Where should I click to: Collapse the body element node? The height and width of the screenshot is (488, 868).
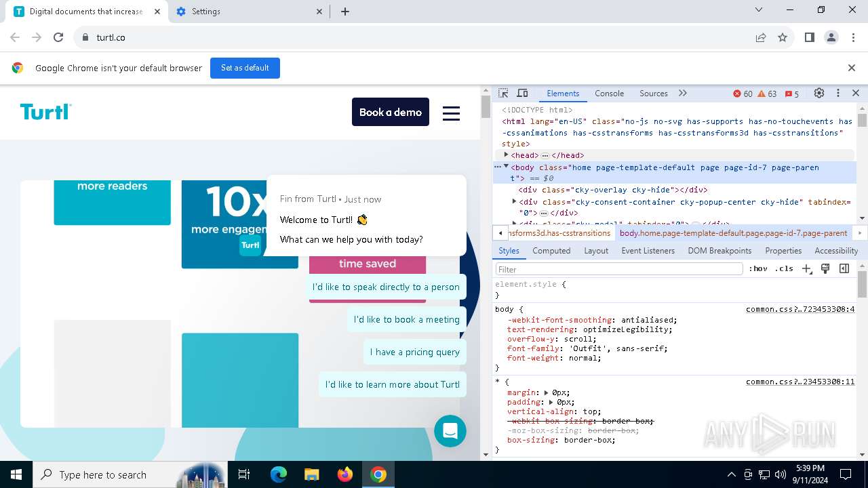point(506,167)
